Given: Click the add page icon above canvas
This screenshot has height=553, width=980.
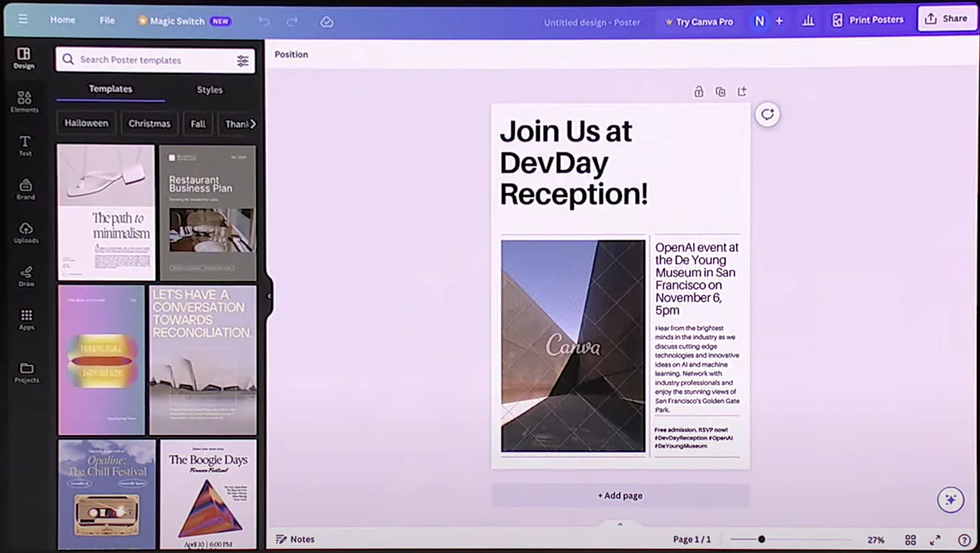Looking at the screenshot, I should 742,91.
